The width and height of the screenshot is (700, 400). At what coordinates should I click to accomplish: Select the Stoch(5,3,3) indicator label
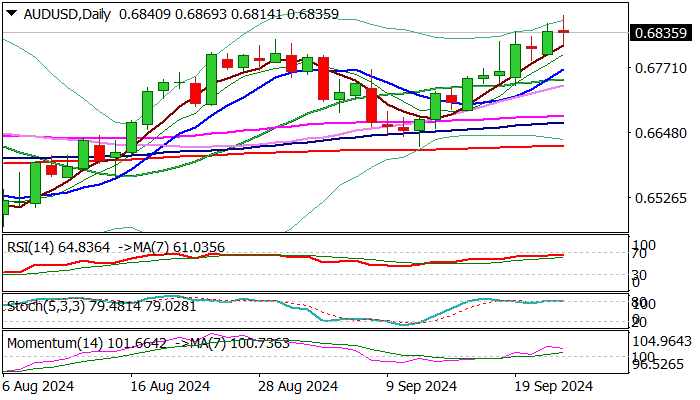(x=46, y=306)
